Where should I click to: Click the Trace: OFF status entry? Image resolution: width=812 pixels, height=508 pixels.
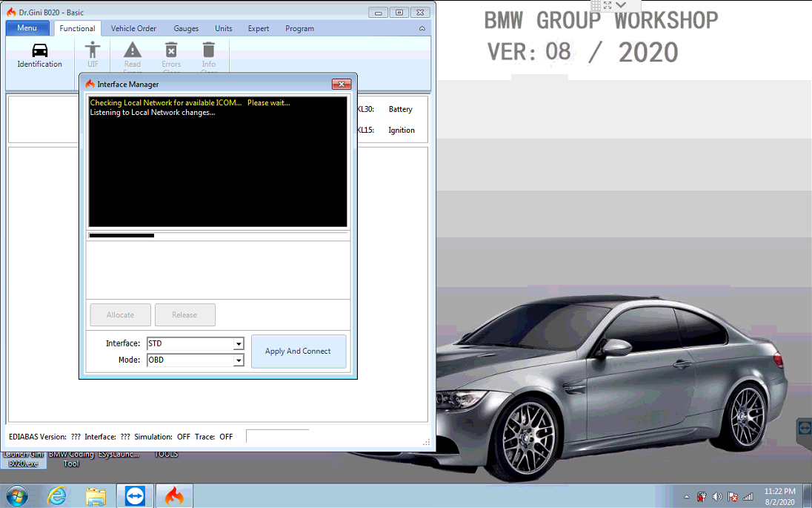click(x=214, y=437)
